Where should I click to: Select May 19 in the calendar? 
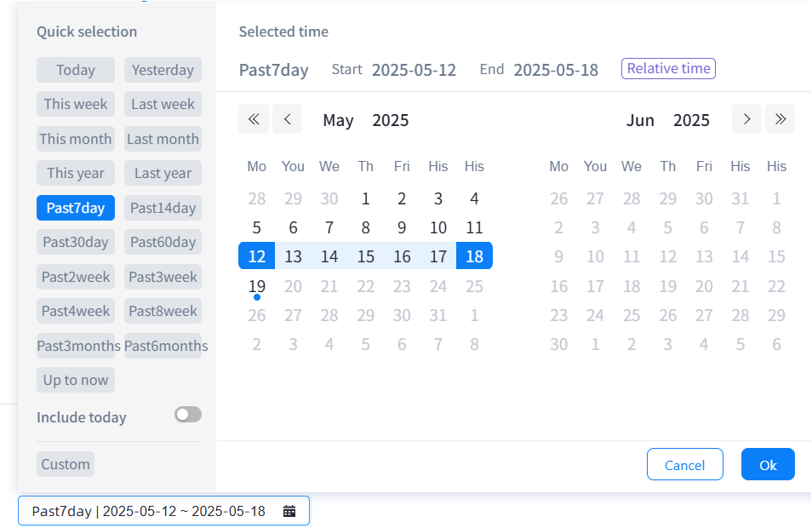(x=257, y=287)
